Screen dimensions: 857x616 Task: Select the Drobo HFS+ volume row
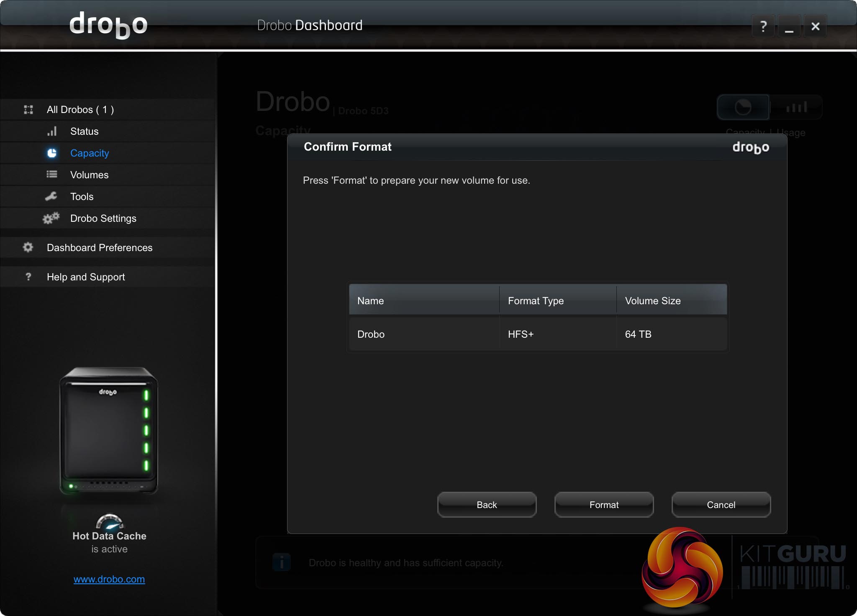pyautogui.click(x=537, y=334)
